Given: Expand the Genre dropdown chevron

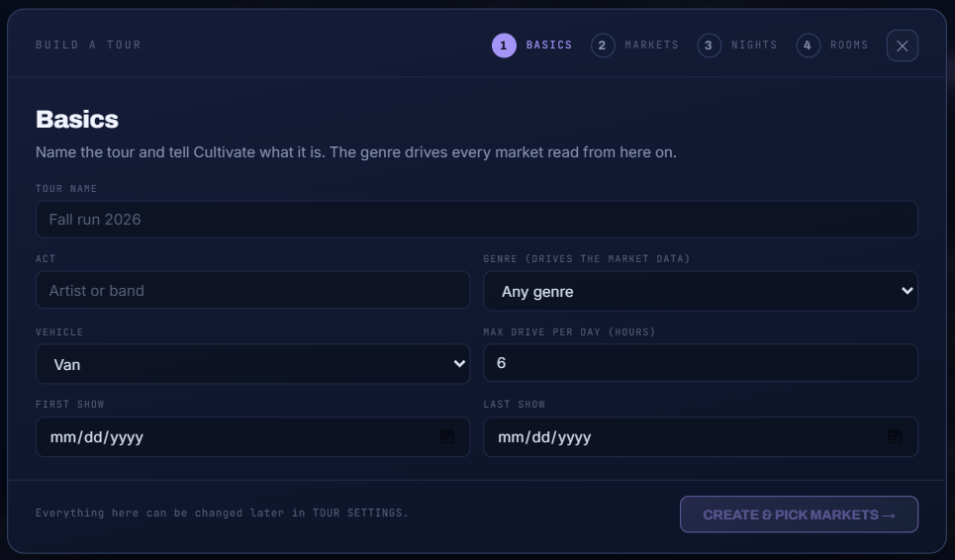Looking at the screenshot, I should click(x=907, y=291).
